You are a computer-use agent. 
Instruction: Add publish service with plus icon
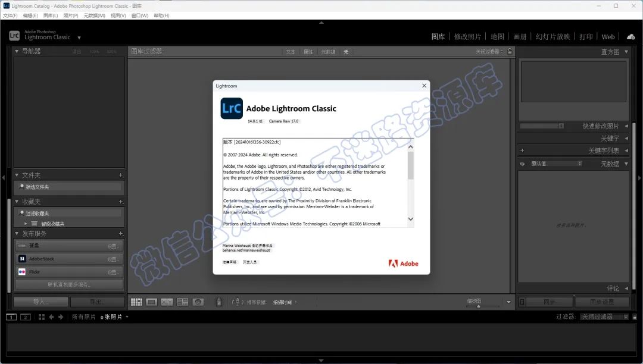point(121,234)
